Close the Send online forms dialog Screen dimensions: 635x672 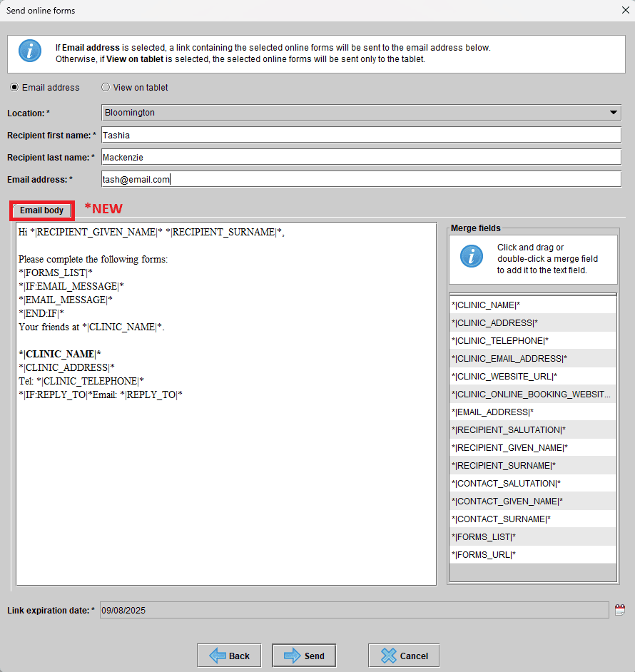pos(624,11)
